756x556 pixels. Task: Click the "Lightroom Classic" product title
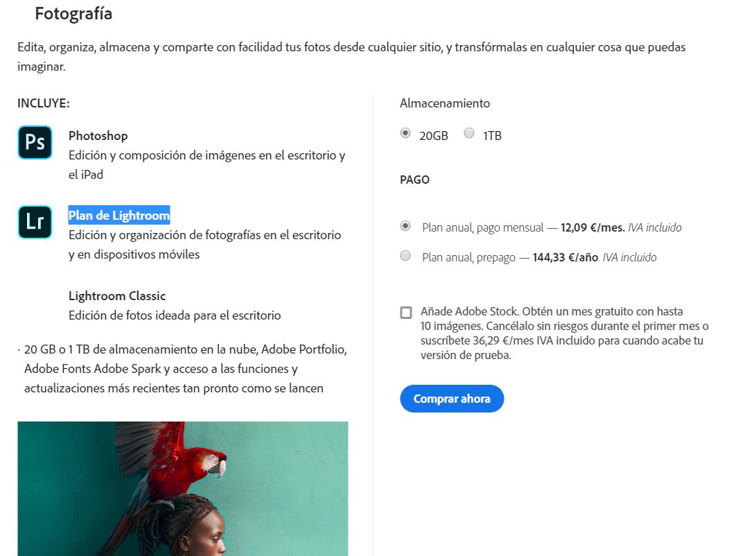point(117,296)
